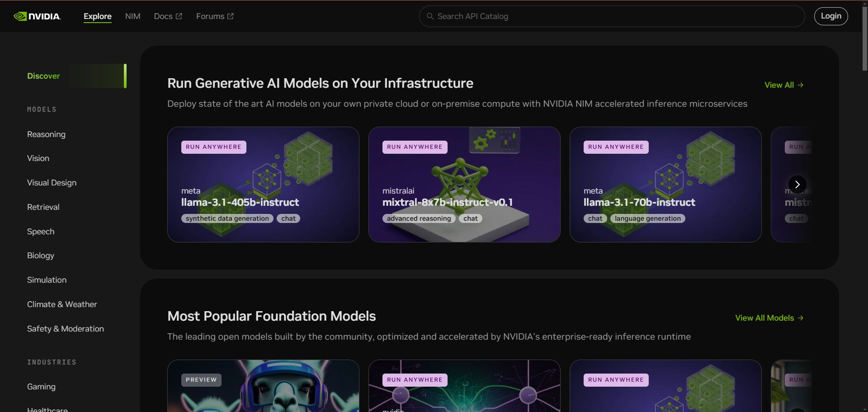Select Reasoning in the sidebar

(46, 134)
